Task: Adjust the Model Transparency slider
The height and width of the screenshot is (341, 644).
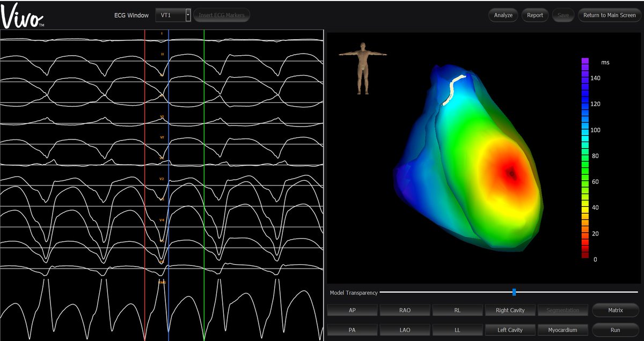Action: (x=514, y=292)
